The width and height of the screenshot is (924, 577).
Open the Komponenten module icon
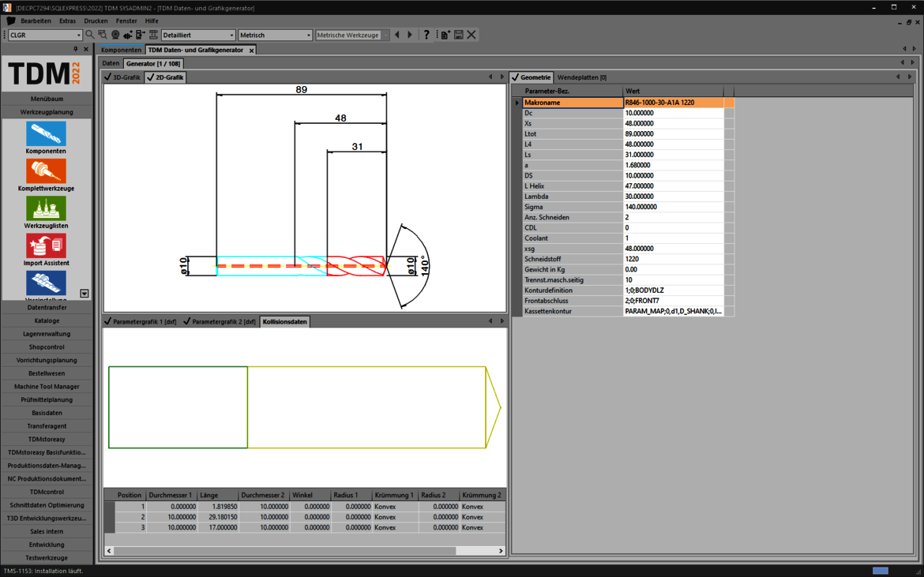coord(46,135)
